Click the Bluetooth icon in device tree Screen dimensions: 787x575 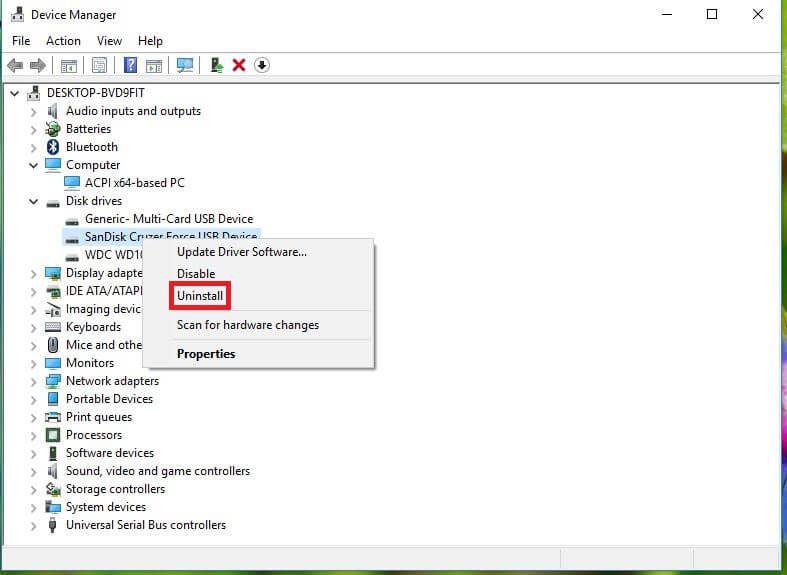pos(53,147)
